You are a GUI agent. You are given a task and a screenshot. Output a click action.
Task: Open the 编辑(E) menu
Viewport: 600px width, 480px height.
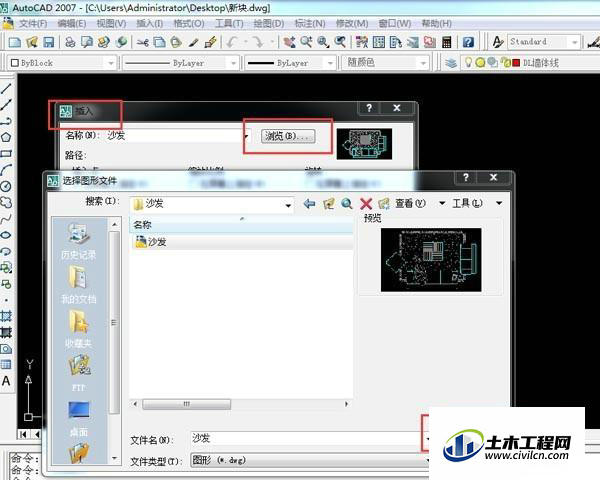[x=72, y=23]
